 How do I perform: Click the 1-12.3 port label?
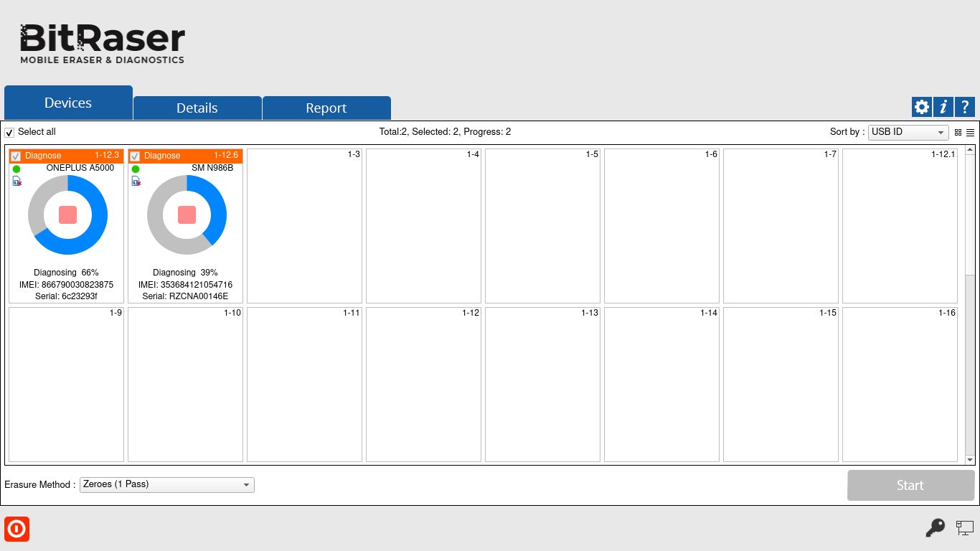point(107,156)
